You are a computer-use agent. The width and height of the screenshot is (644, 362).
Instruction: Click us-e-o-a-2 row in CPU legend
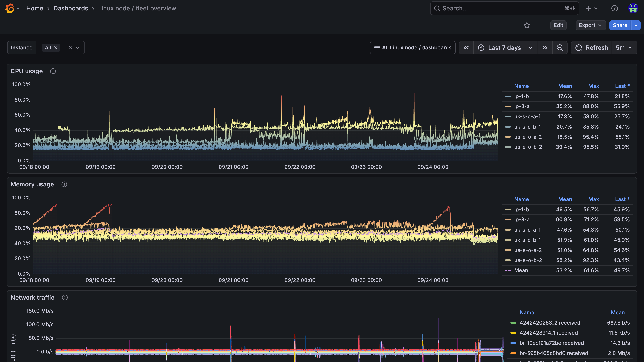[567, 137]
